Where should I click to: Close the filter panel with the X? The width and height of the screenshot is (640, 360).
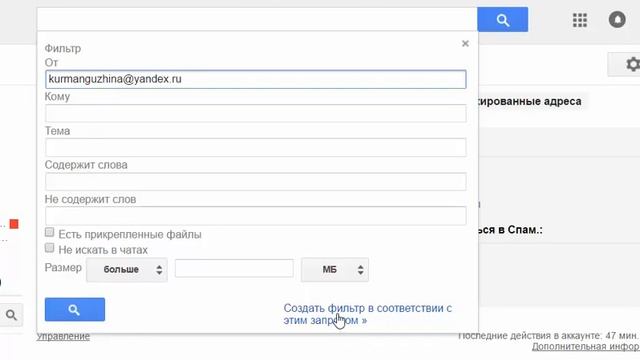coord(465,43)
